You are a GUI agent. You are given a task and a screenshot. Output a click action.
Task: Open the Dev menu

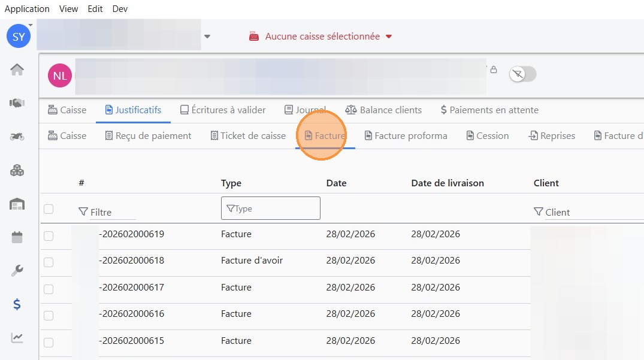120,9
